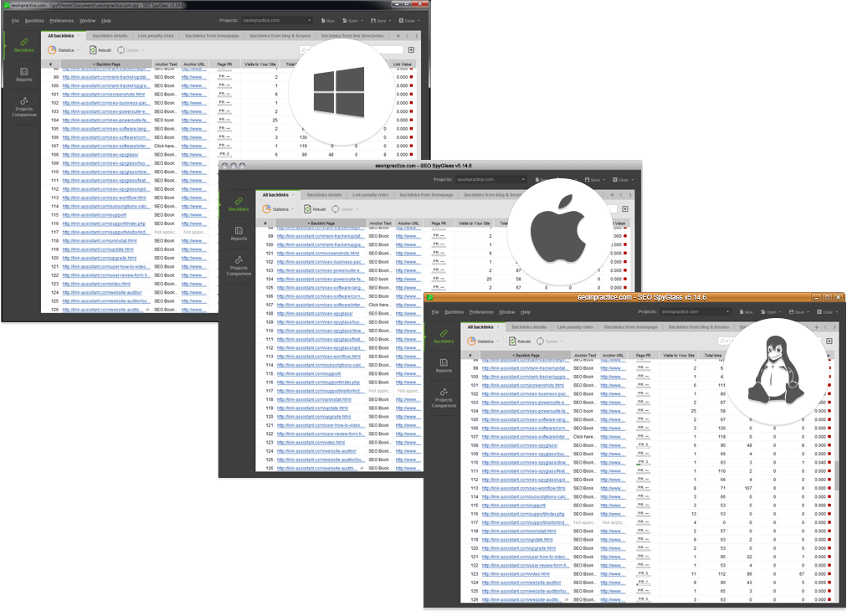Screen dimensions: 847x616
Task: Click the column settings icon in Linux window
Action: (829, 341)
